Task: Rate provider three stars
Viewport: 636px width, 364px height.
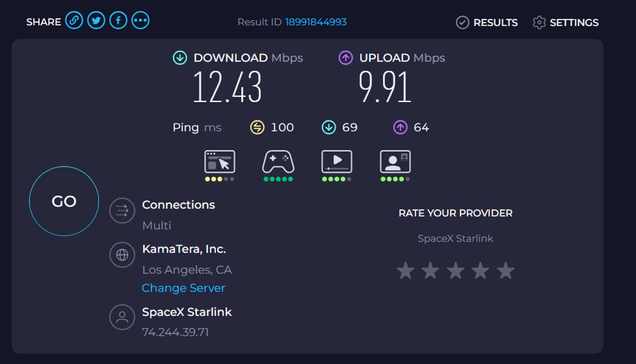Action: coord(455,271)
